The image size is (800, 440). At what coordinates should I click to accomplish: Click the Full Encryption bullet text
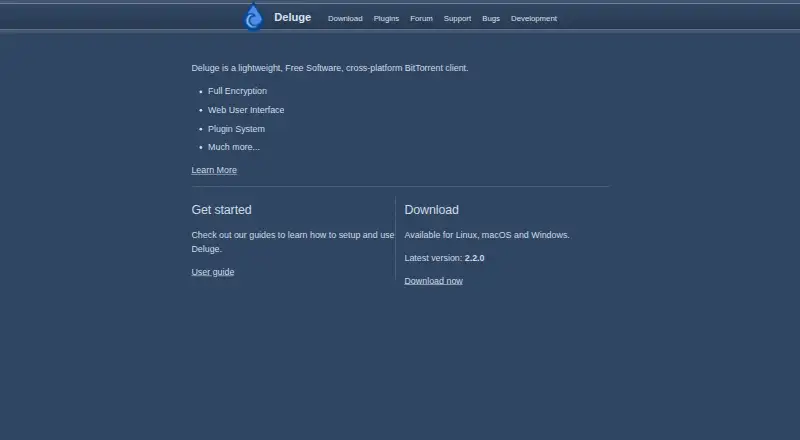tap(237, 91)
